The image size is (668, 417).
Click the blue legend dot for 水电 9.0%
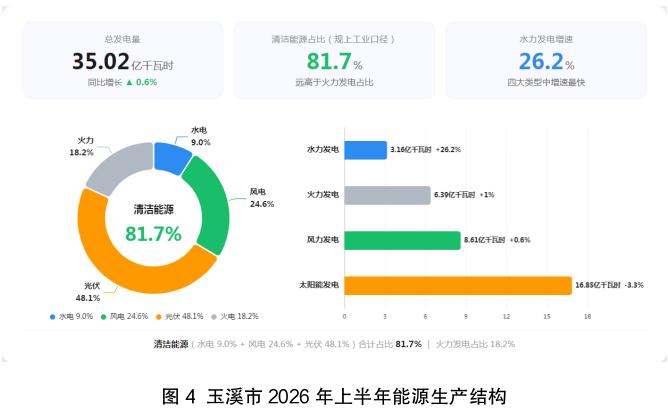[x=52, y=317]
